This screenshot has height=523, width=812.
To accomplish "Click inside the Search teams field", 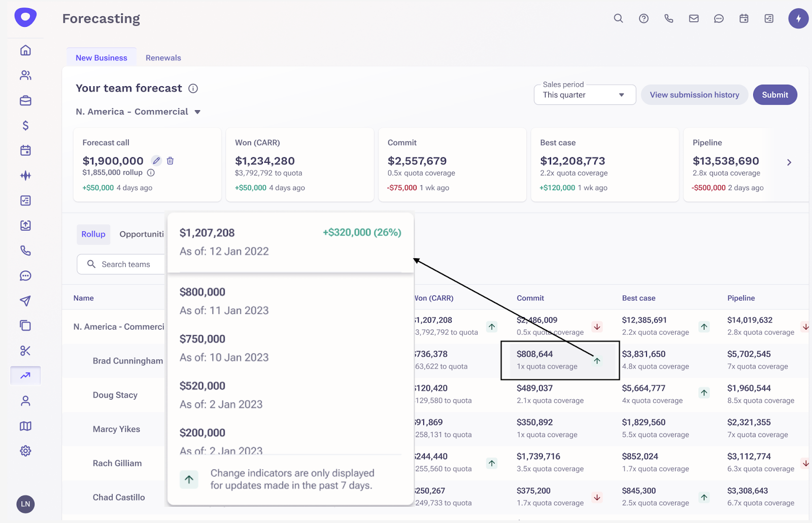I will click(126, 264).
